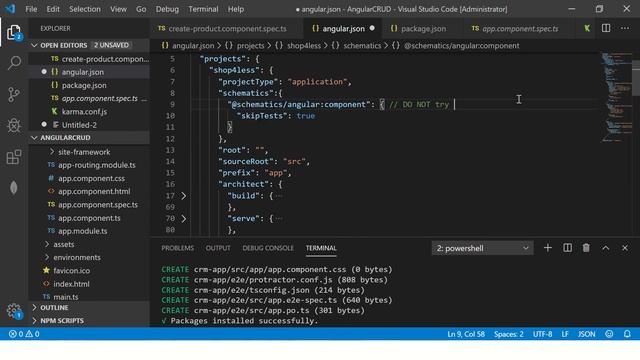This screenshot has height=360, width=640.
Task: Open the karma config tab icon
Action: (x=587, y=28)
